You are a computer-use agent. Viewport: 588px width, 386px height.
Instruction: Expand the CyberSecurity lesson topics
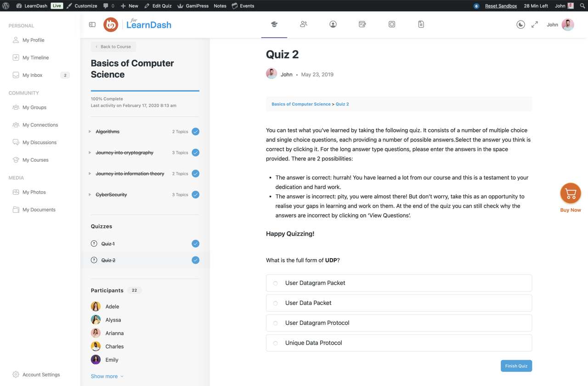[x=90, y=195]
